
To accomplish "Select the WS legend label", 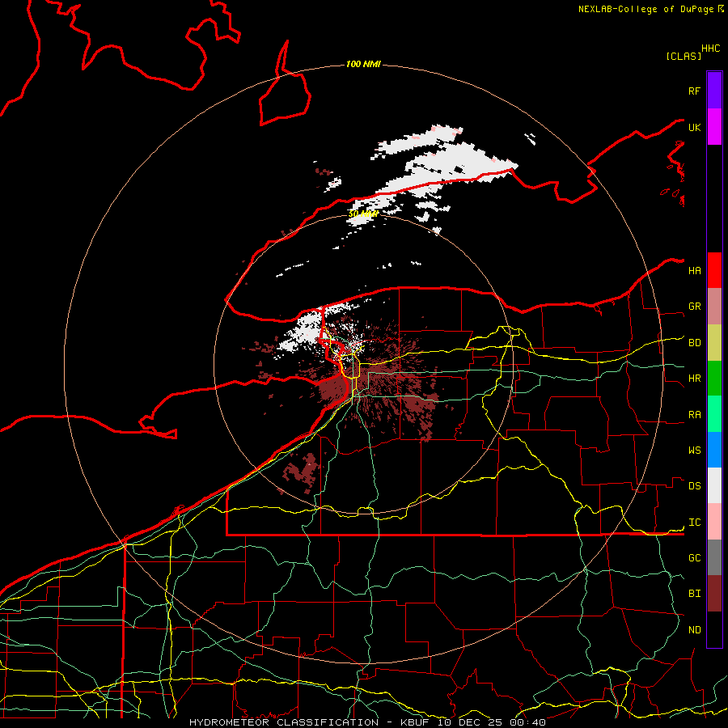I will coord(695,451).
